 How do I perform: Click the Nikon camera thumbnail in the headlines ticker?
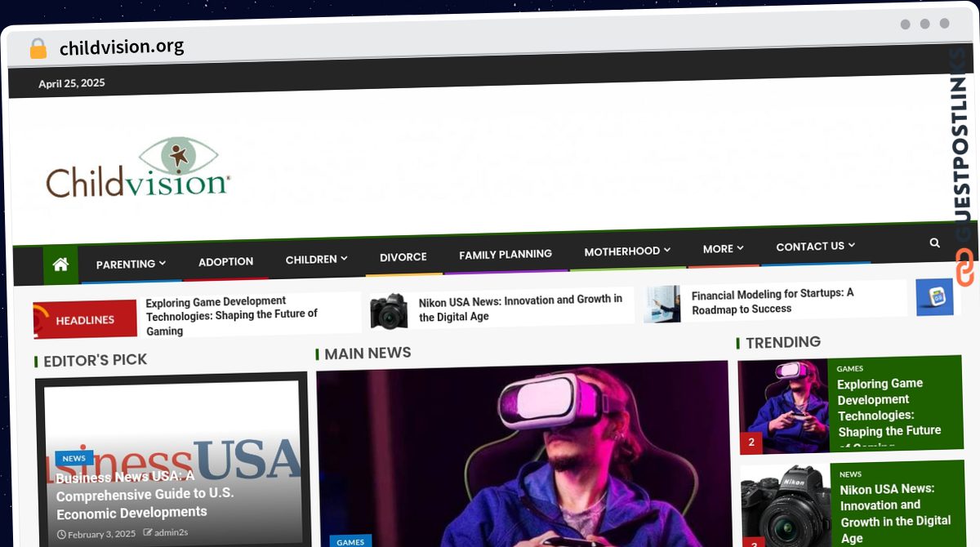389,311
